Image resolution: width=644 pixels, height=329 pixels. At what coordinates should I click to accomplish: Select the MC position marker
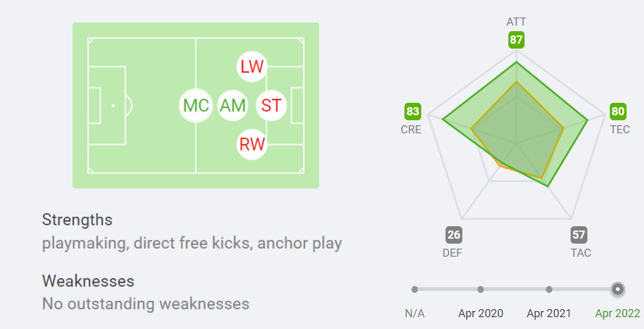[x=196, y=105]
